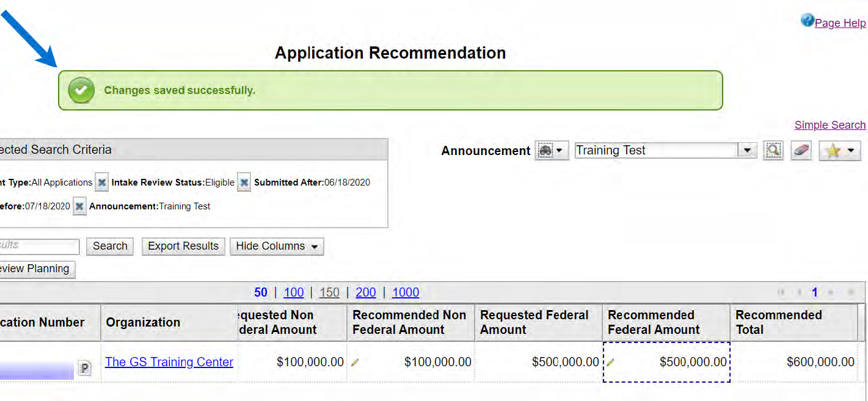This screenshot has height=401, width=868.
Task: Click the eraser clear-search icon
Action: point(800,151)
